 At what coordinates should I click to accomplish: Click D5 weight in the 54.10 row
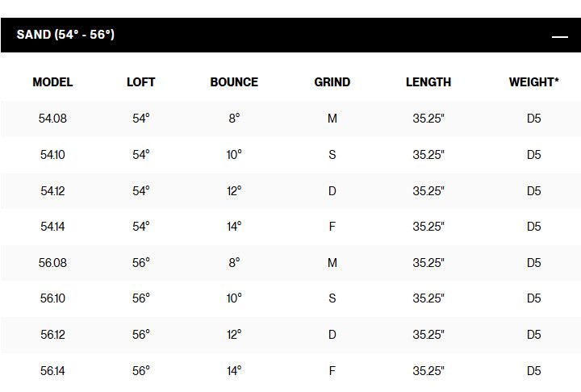click(533, 155)
